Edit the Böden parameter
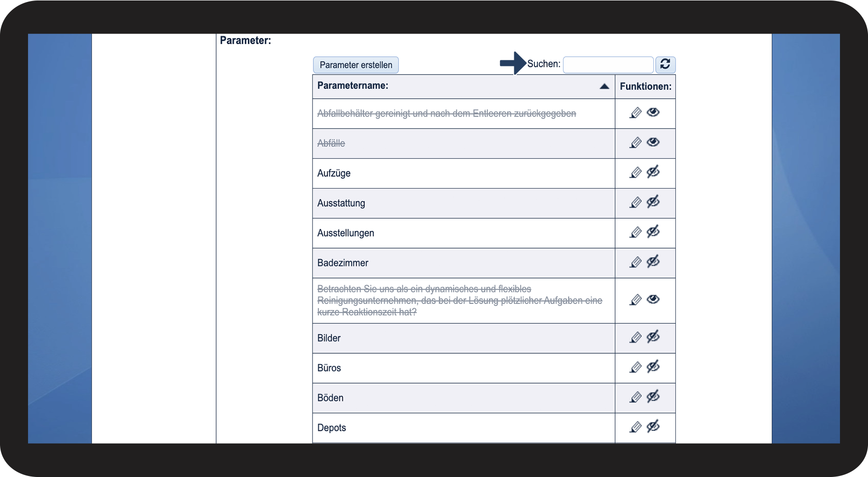Screen dimensions: 868x477 pyautogui.click(x=635, y=397)
